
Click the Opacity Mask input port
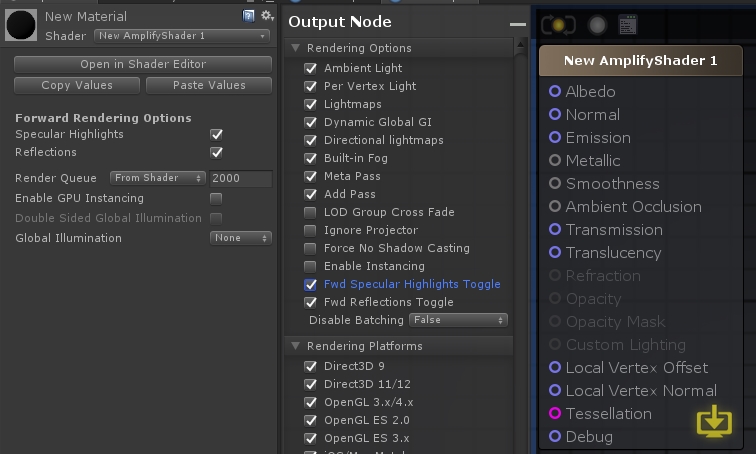point(555,321)
